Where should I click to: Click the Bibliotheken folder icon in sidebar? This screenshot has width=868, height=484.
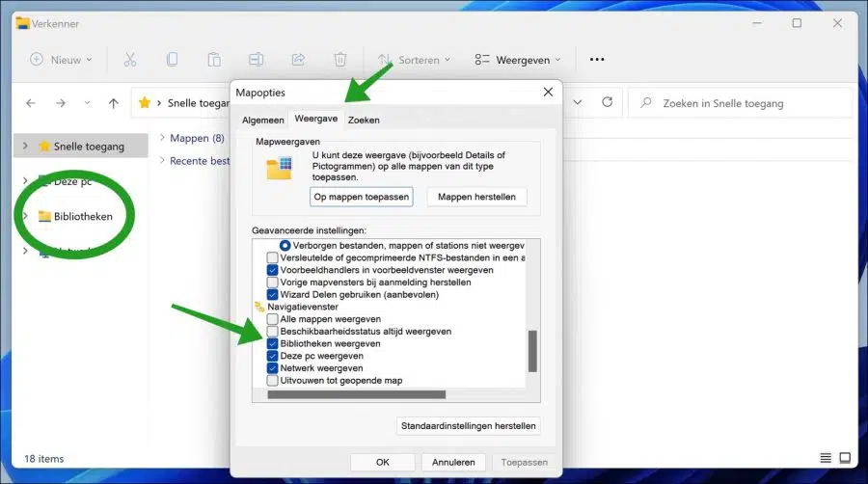44,216
